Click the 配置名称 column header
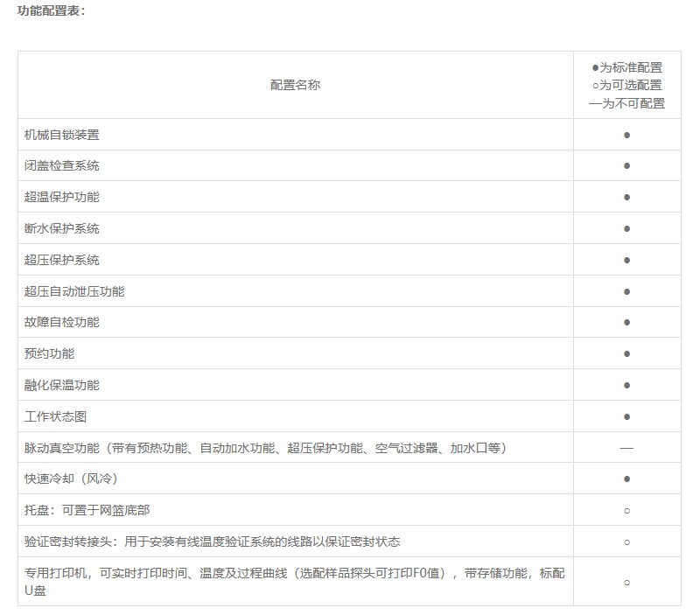Screen dimensions: 700x615 (295, 85)
